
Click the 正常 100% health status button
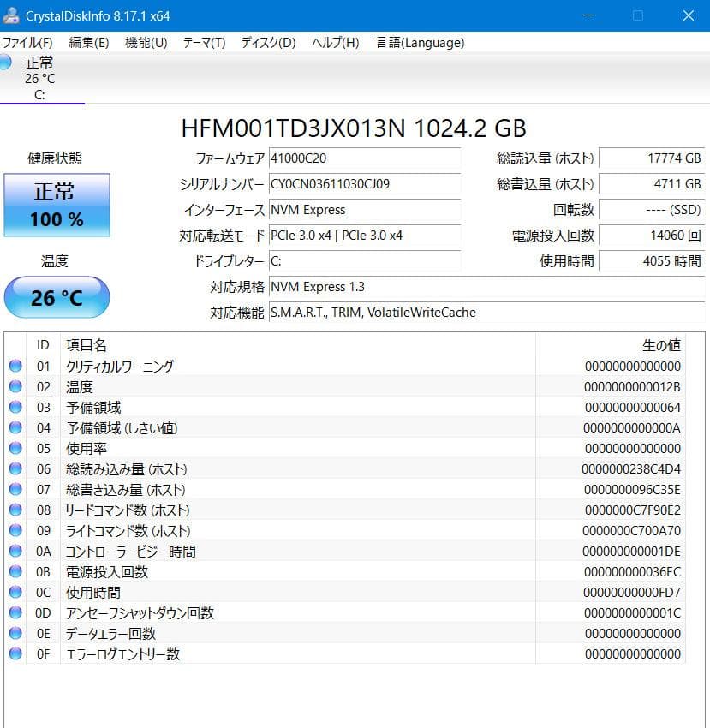(57, 206)
